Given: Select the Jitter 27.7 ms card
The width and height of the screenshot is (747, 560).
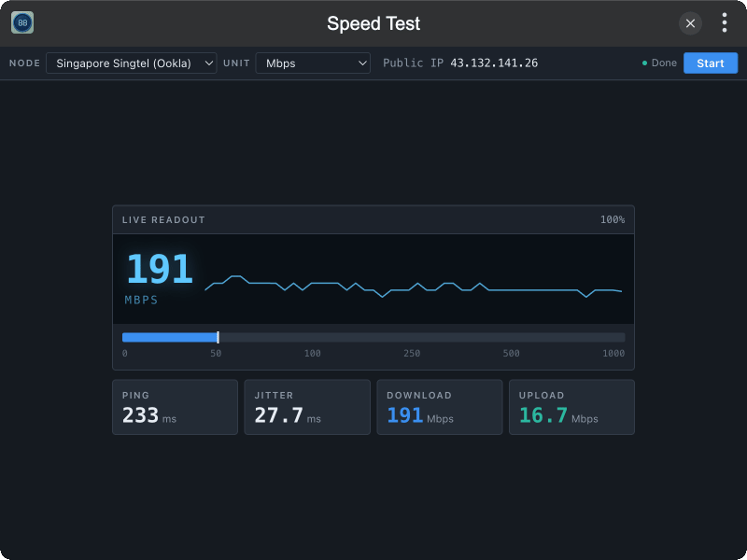Looking at the screenshot, I should click(307, 407).
